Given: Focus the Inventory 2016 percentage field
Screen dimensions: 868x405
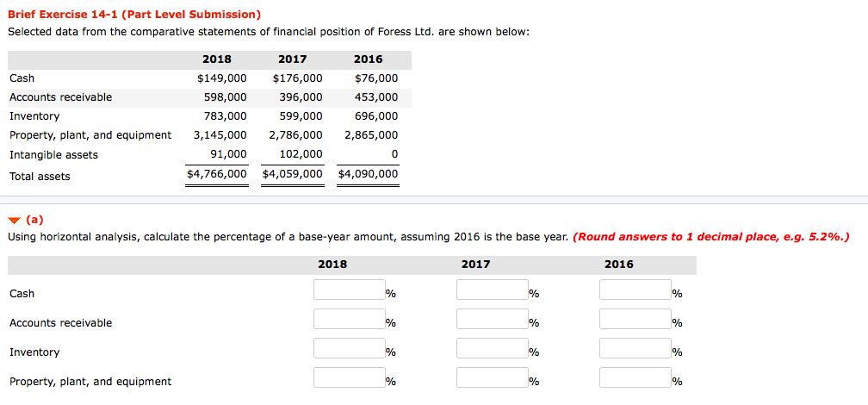Looking at the screenshot, I should point(635,348).
